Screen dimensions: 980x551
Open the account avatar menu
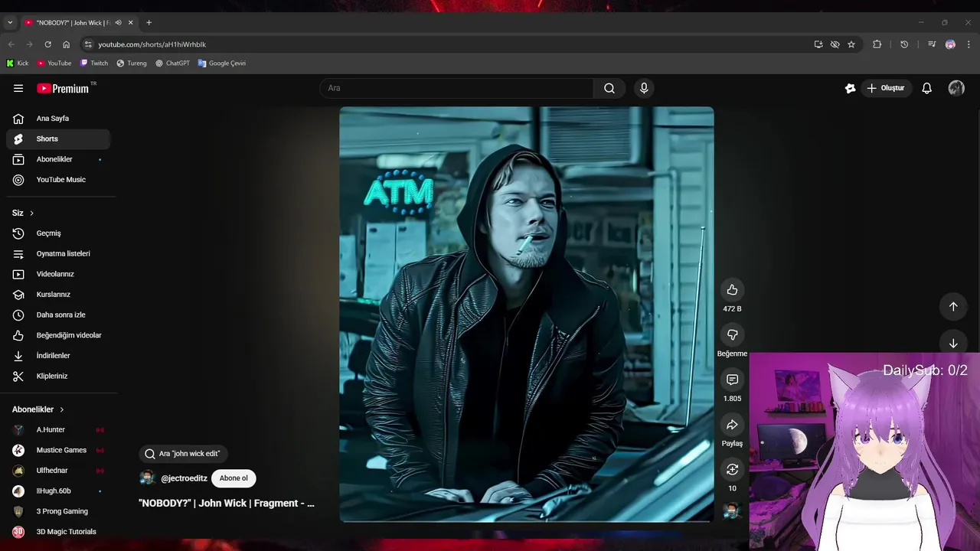pyautogui.click(x=956, y=88)
